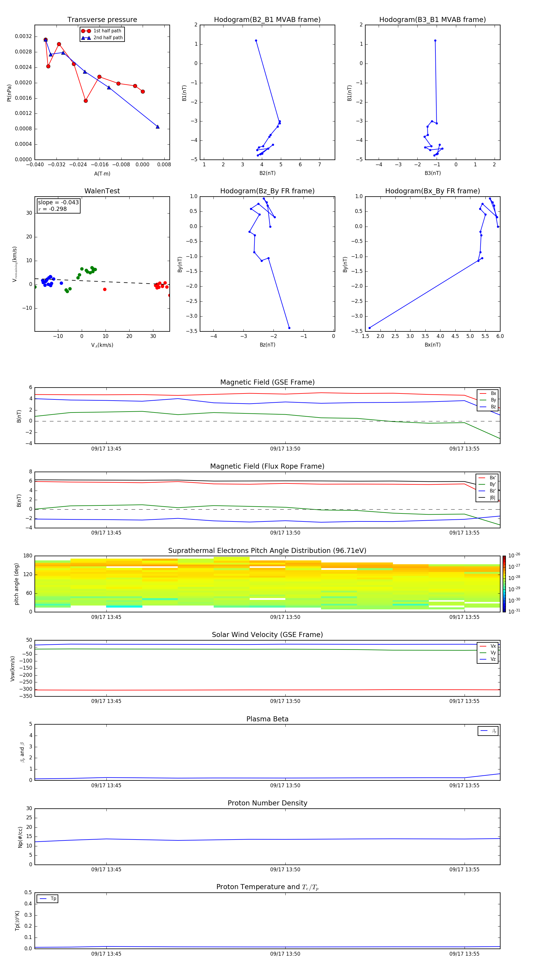Screen dimensions: 535x980
Task: Click the 'Hodogram(B2_B1 MVAB frame)' title
Action: coord(267,20)
